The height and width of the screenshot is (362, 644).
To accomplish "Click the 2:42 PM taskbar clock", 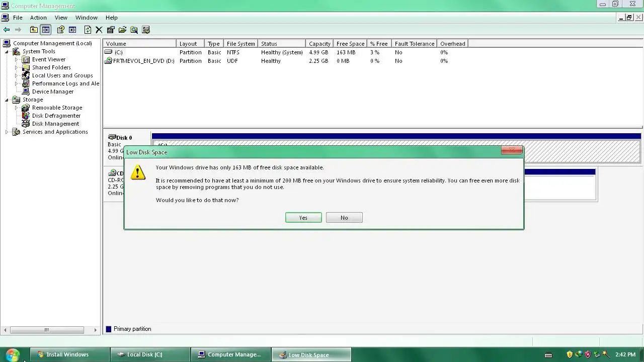I will [625, 354].
